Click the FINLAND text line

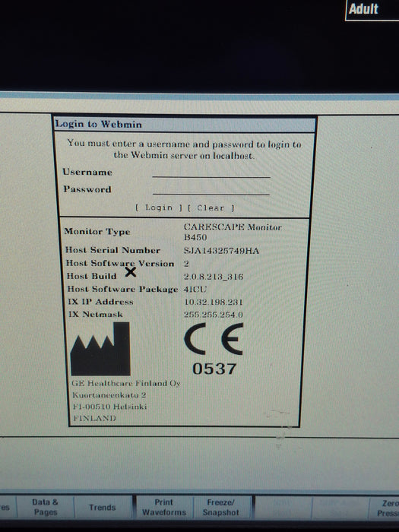pos(94,418)
